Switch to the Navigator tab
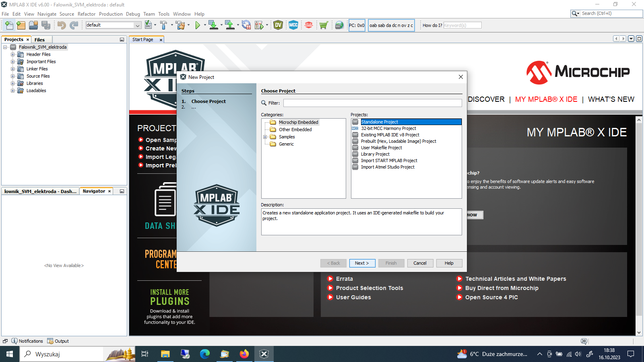644x362 pixels. 94,191
